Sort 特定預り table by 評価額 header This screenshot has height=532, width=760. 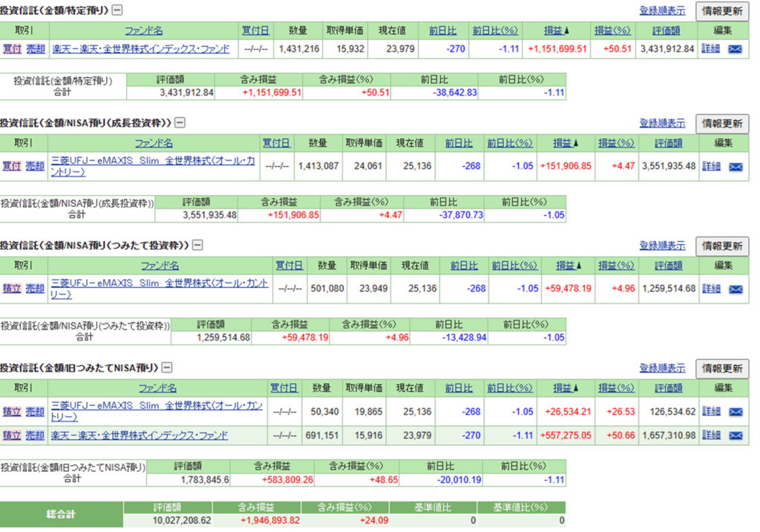(666, 30)
